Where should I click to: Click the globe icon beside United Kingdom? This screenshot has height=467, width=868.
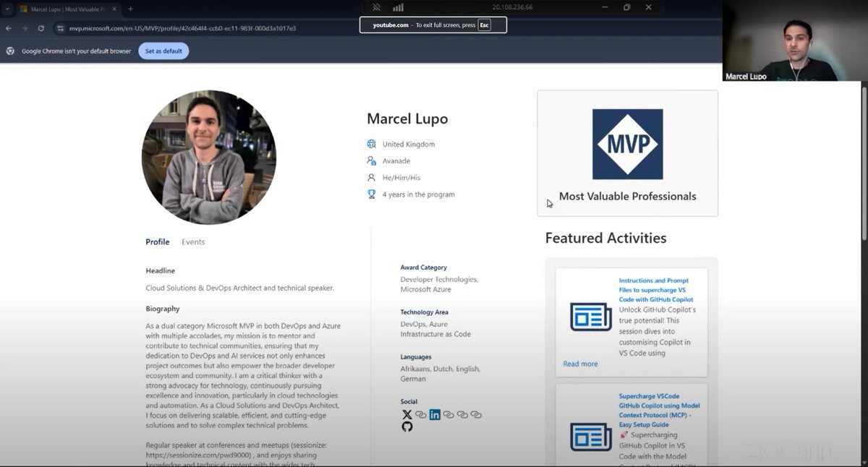[372, 144]
